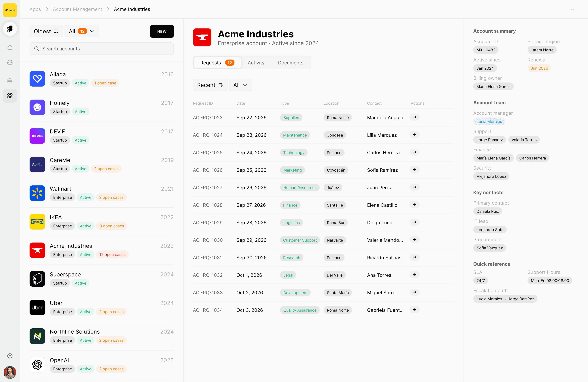Open the Aliada account logo

point(37,79)
